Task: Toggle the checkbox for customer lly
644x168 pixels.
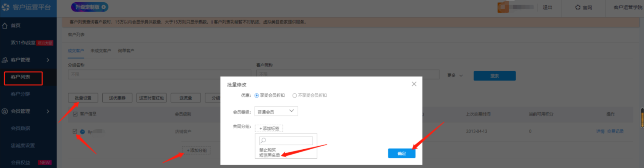Action: (75, 131)
